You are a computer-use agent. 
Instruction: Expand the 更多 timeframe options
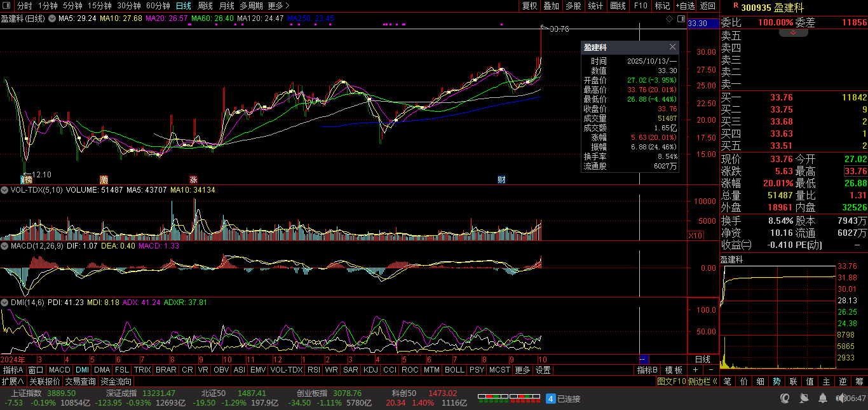point(275,6)
